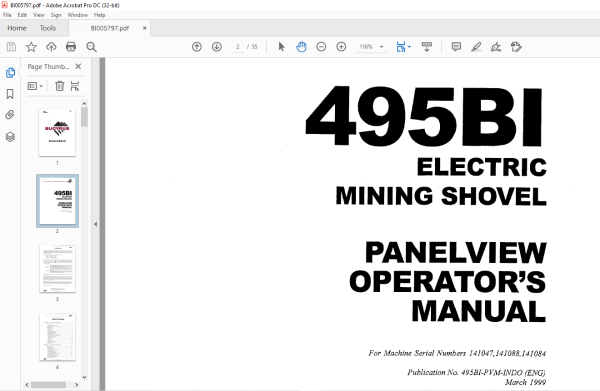Go to previous page arrow
Image resolution: width=600 pixels, height=391 pixels.
coord(197,47)
